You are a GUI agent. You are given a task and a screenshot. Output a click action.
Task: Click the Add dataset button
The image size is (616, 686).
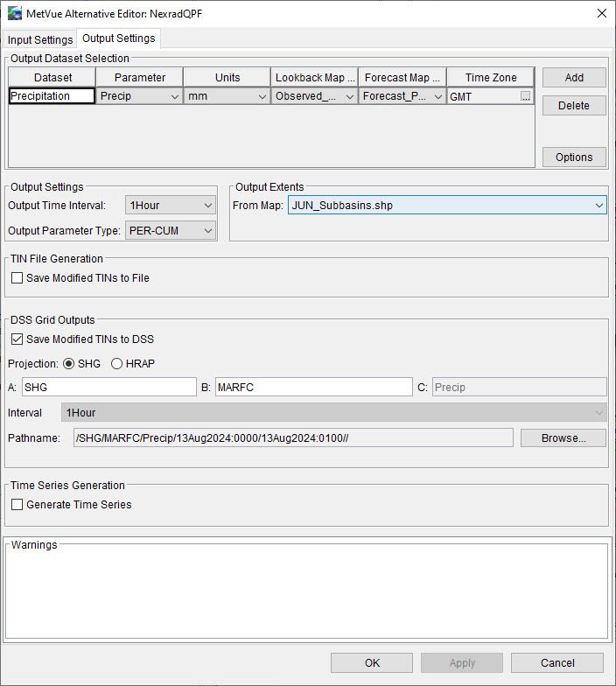point(574,77)
